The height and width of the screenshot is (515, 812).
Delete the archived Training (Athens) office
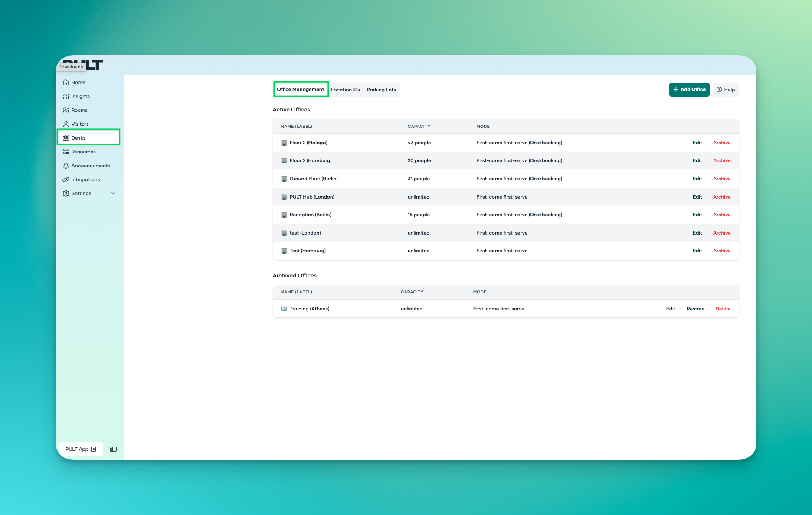(723, 309)
